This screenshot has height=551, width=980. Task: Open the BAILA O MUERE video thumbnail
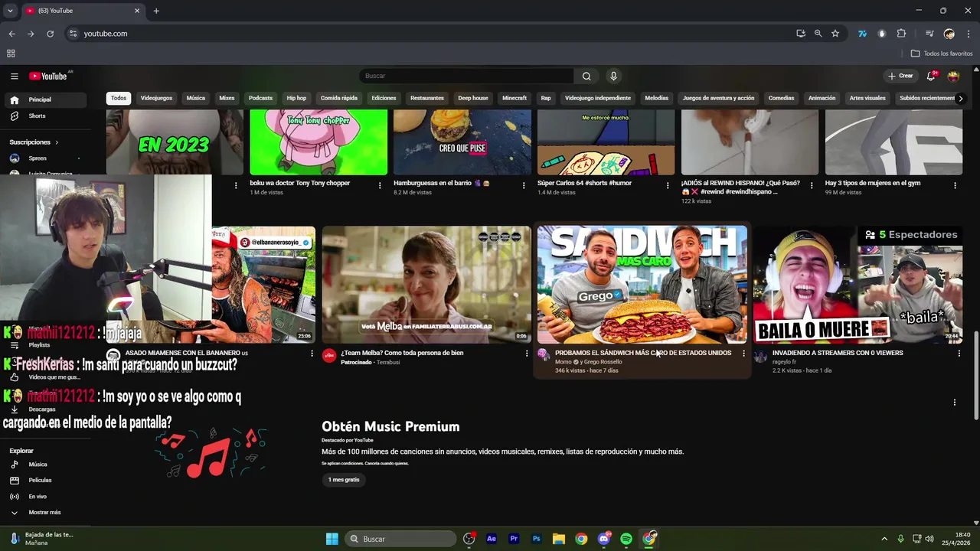[x=858, y=285]
